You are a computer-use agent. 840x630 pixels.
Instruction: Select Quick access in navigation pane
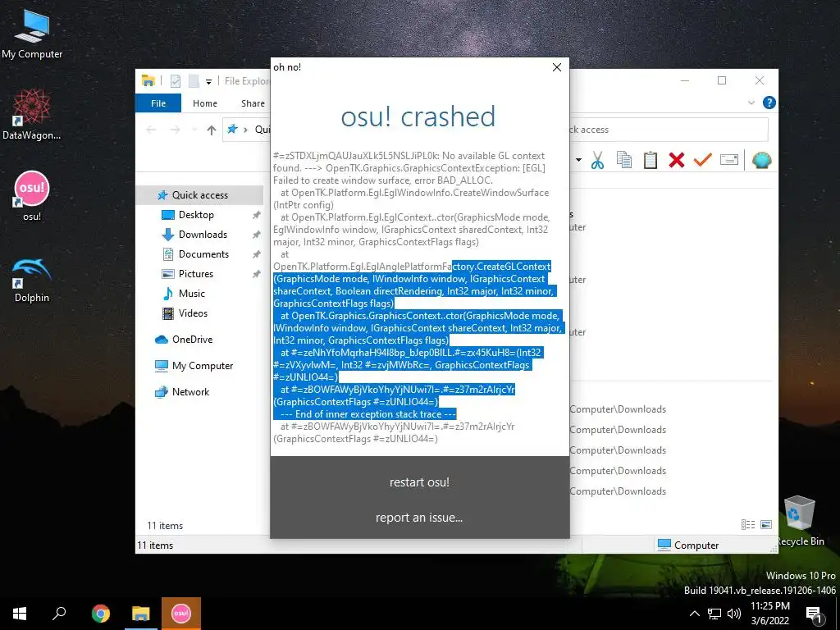tap(199, 195)
